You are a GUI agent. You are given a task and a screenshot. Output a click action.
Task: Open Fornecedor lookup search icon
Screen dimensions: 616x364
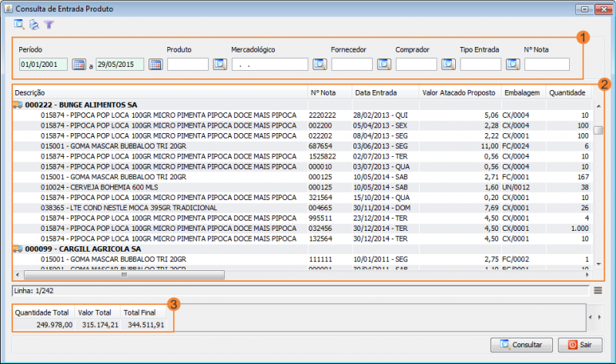(384, 65)
